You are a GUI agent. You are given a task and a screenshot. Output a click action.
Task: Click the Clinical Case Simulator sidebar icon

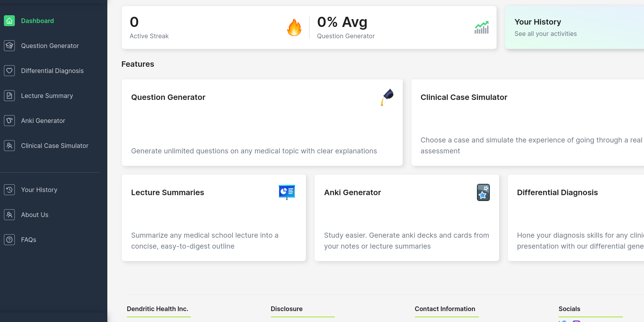(9, 146)
